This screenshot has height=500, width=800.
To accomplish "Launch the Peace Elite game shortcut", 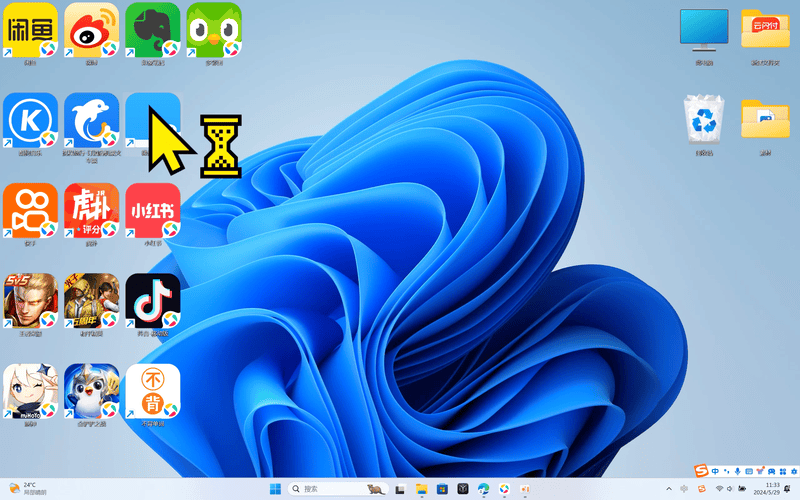I will (x=91, y=301).
